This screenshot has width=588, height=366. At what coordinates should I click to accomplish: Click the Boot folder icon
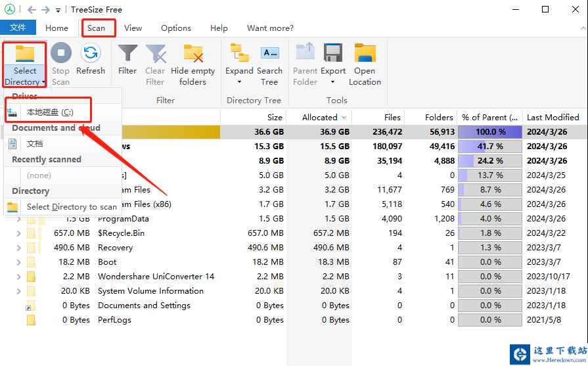click(x=31, y=262)
